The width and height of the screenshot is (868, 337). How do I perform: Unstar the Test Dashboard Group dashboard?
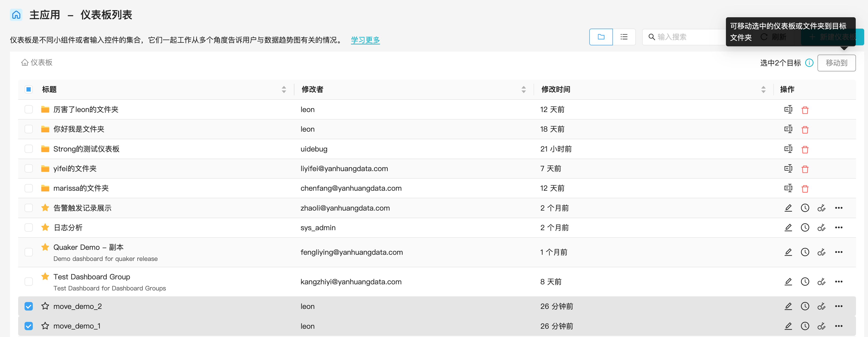(x=45, y=276)
